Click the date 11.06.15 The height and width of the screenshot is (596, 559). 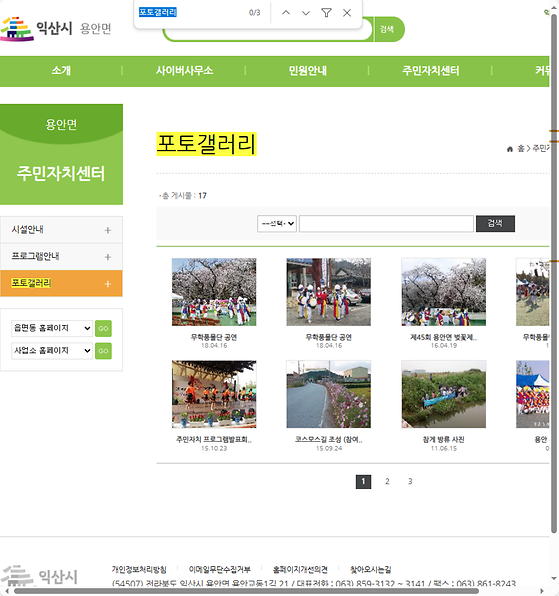point(443,449)
